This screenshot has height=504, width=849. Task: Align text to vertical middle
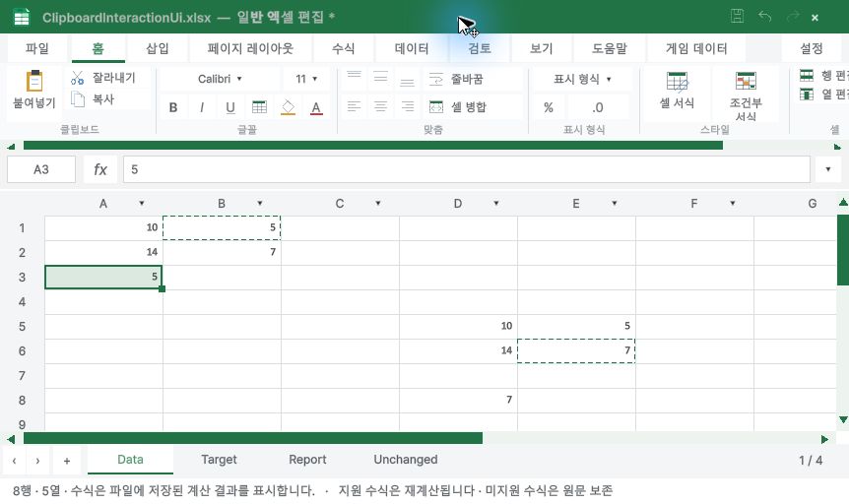(380, 79)
